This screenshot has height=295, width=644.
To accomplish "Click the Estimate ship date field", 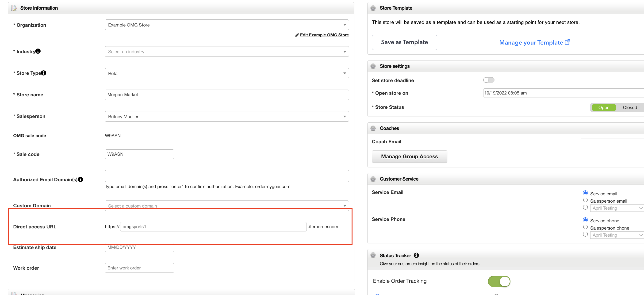I will click(x=139, y=247).
